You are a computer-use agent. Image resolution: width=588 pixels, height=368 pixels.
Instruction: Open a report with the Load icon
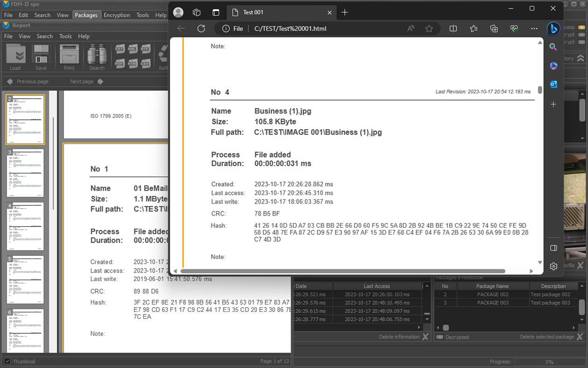15,55
